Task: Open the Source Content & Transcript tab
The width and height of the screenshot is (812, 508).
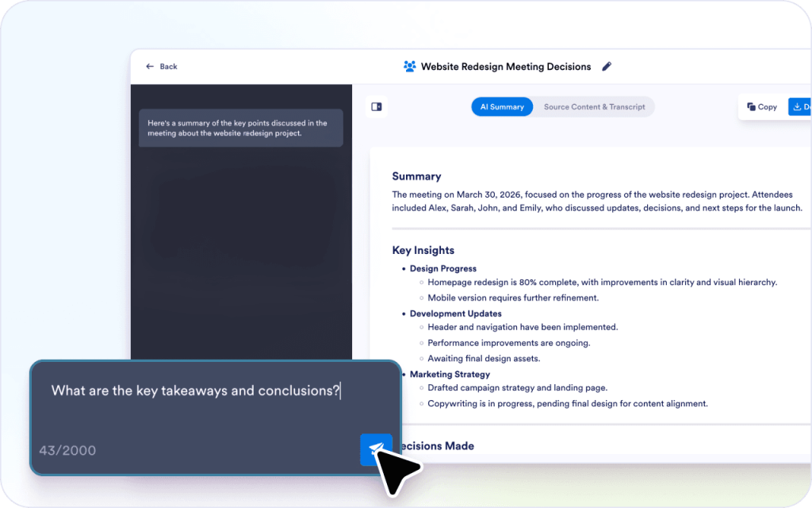Action: point(594,107)
